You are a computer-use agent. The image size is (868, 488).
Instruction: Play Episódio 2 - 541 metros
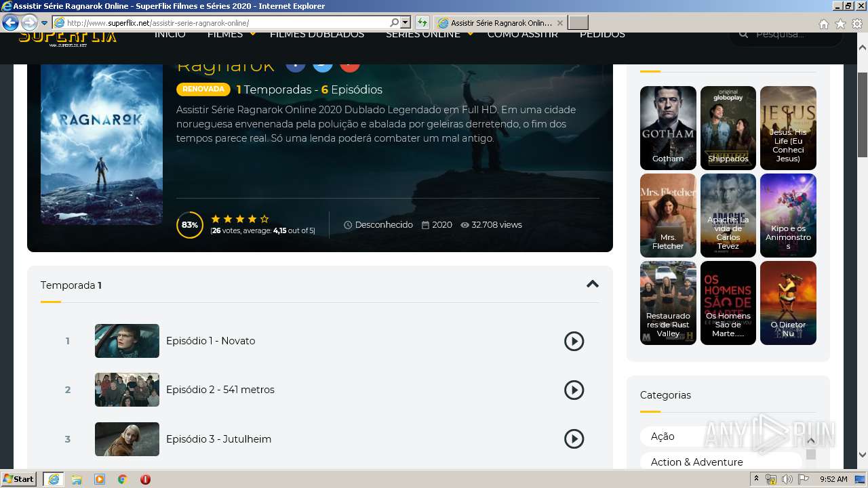coord(574,390)
